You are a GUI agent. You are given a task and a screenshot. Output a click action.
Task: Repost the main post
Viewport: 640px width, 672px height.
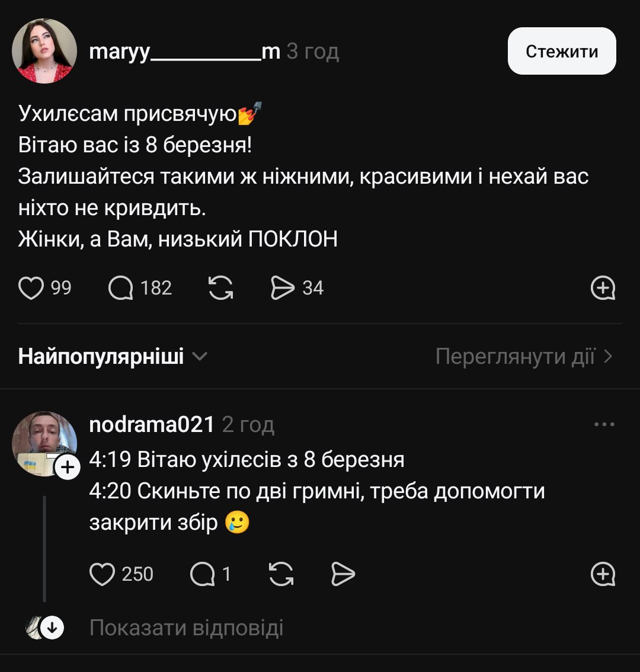[221, 288]
